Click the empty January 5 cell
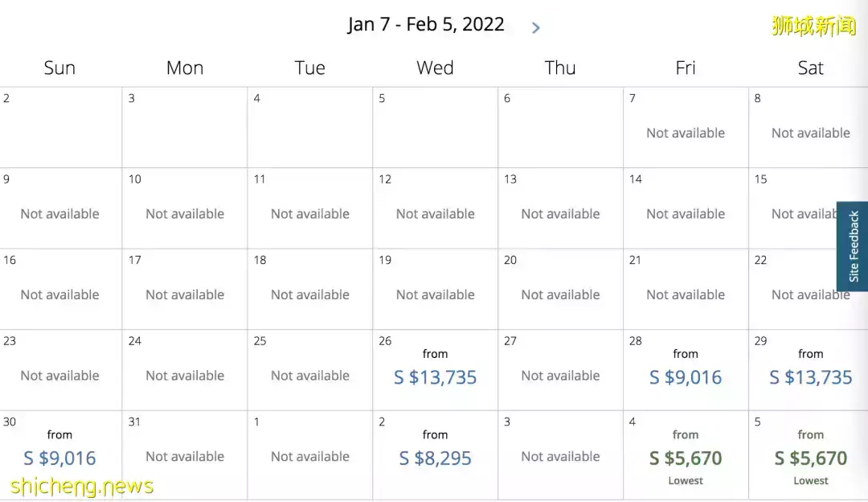This screenshot has width=868, height=502. pos(435,127)
